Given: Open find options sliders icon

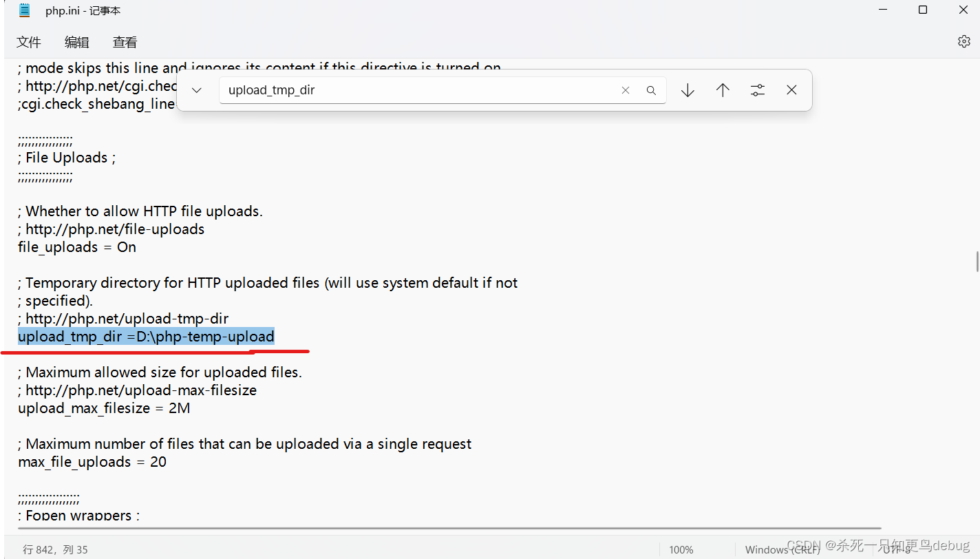Looking at the screenshot, I should click(757, 90).
